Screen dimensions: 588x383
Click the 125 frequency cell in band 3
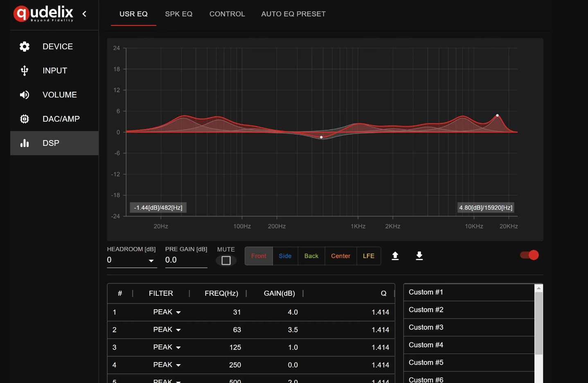[x=235, y=347]
